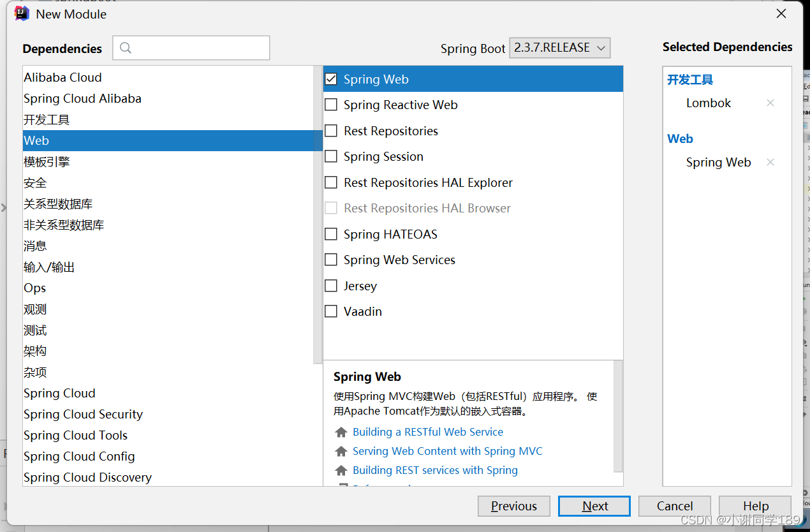Open the 模板引擎 category

[168, 161]
